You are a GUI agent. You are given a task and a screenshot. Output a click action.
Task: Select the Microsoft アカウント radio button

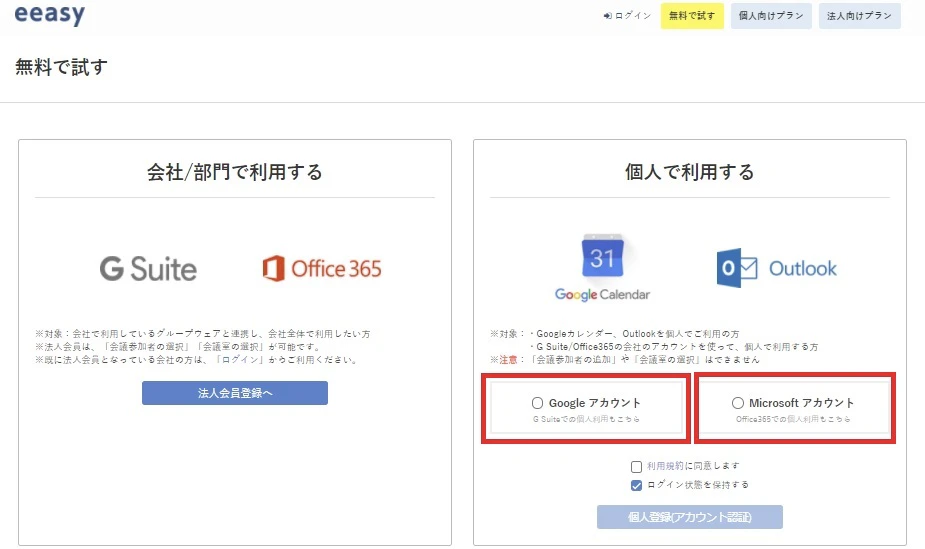pyautogui.click(x=738, y=403)
